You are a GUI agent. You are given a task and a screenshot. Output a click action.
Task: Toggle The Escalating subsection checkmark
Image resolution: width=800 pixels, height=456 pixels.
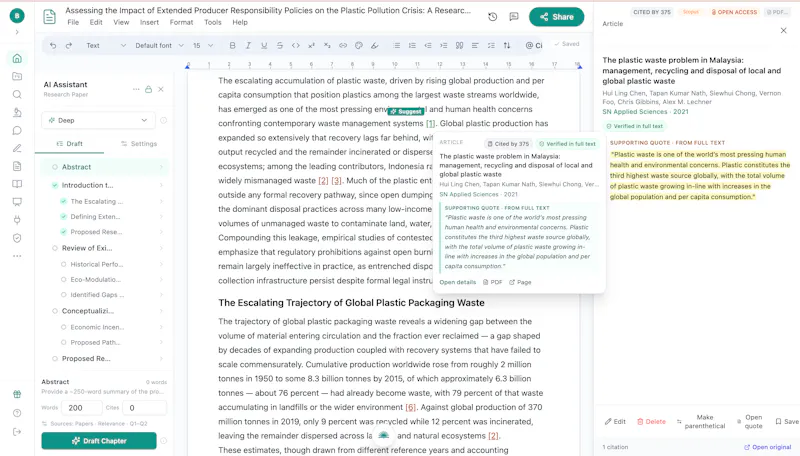[x=63, y=201]
